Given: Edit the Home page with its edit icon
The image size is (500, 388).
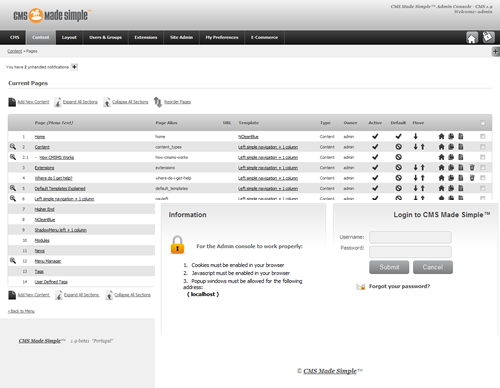Looking at the screenshot, I should [x=461, y=136].
